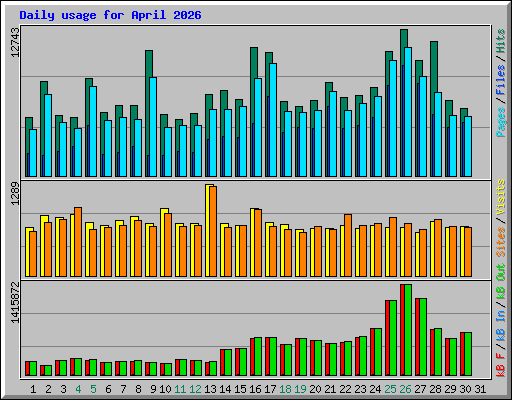Click the kB In legend label
Viewport: 512px width, 400px height.
pos(501,326)
